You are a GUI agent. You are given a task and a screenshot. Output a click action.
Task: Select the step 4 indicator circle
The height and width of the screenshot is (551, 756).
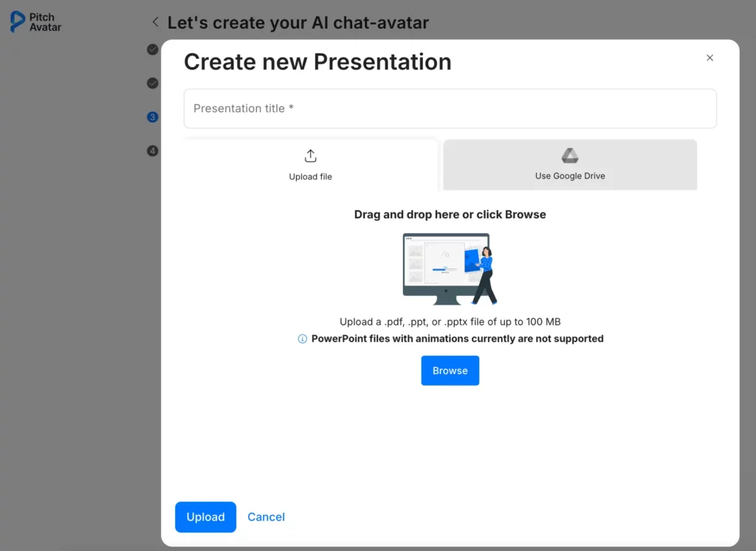click(153, 151)
